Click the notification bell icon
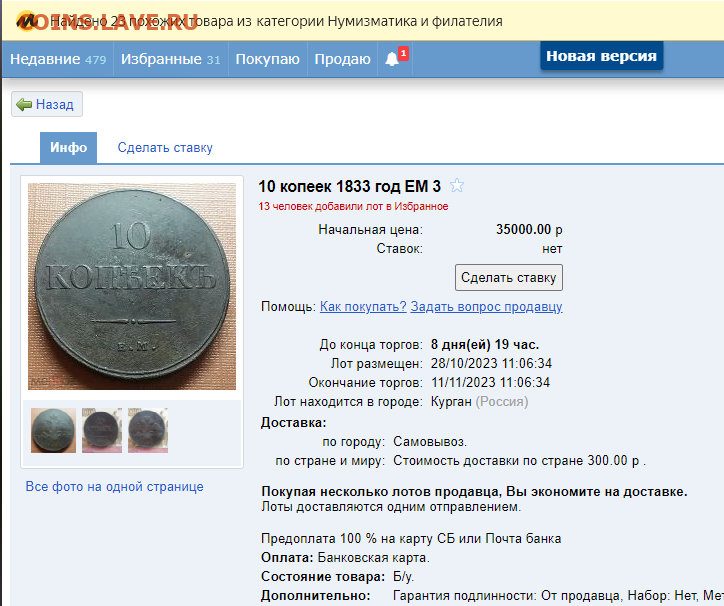Screen dimensions: 724x606 point(392,59)
